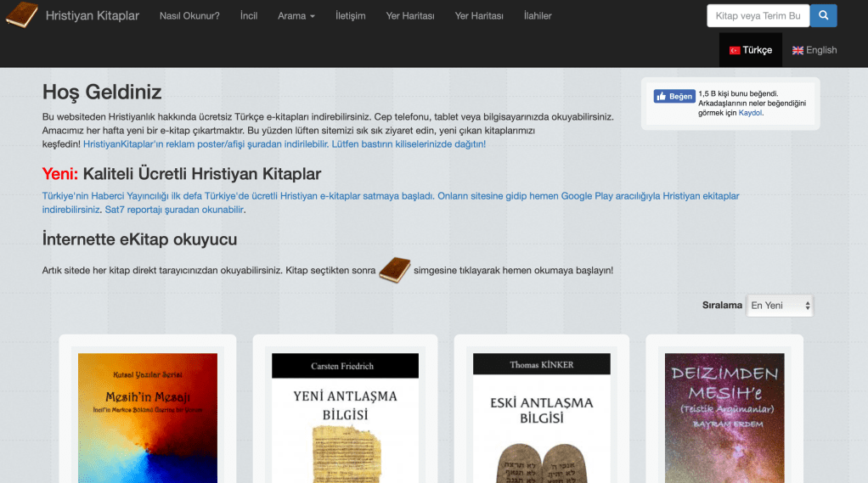This screenshot has width=868, height=483.
Task: Click the Kitap veya Terim search field
Action: pos(758,16)
